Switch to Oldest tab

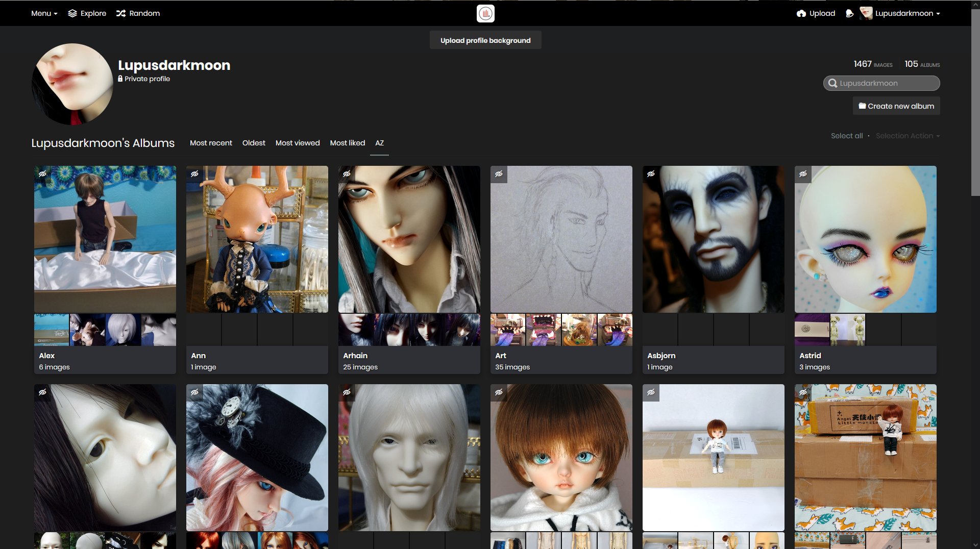pos(254,143)
